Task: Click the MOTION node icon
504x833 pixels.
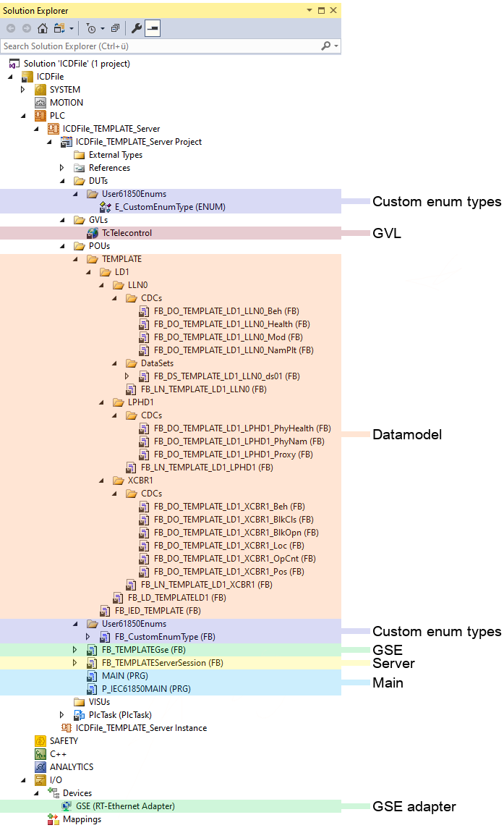Action: coord(40,103)
